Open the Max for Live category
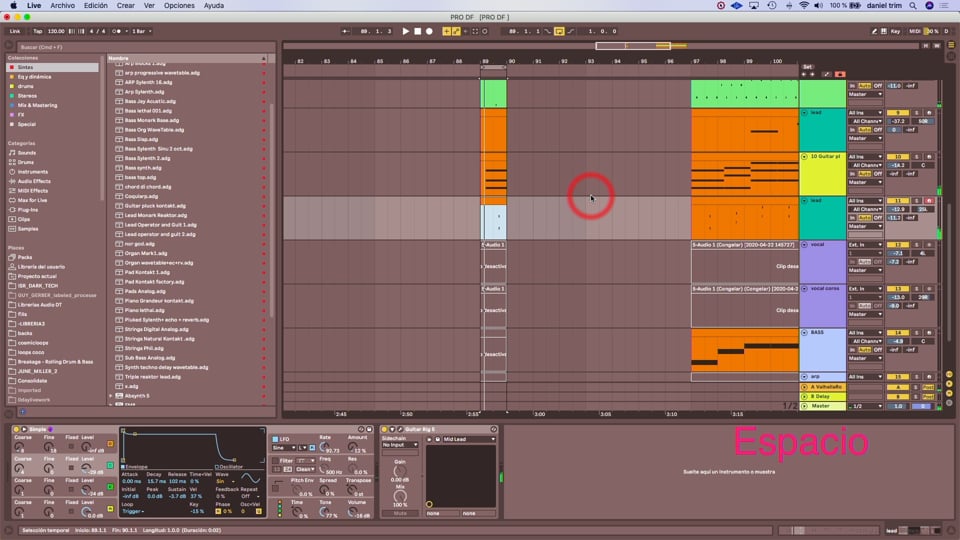Screen dimensions: 960x540 32,200
